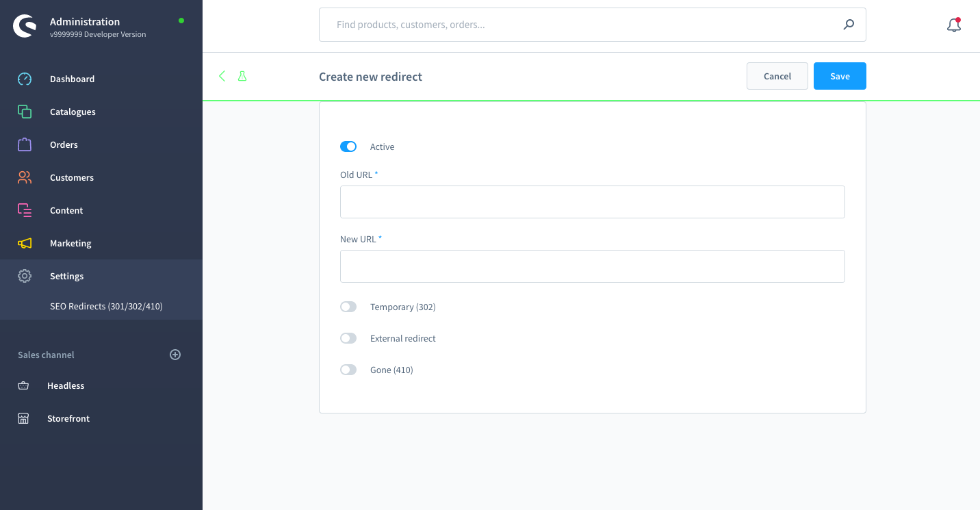Click the Storefront shop icon
The width and height of the screenshot is (980, 510).
(23, 418)
